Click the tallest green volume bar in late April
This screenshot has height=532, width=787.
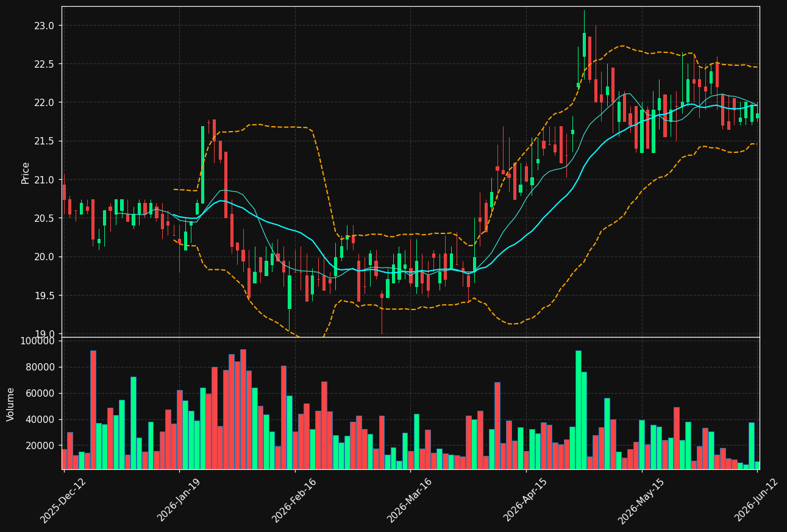pyautogui.click(x=578, y=410)
